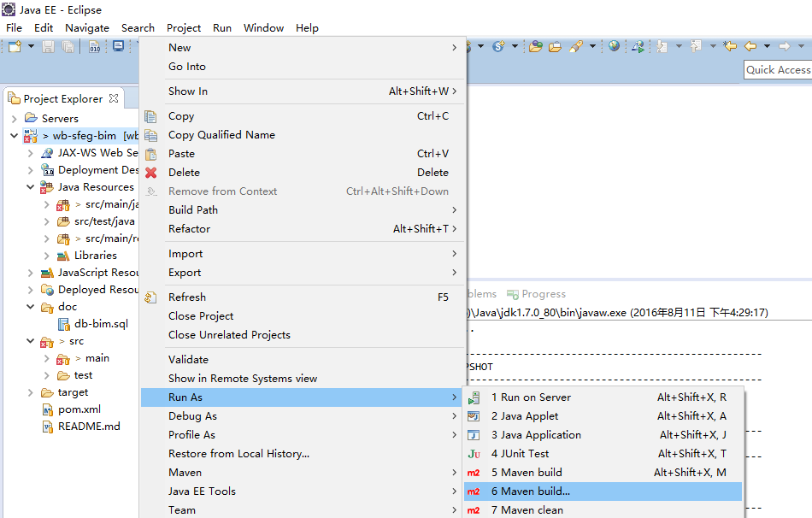Expand the target folder node
The height and width of the screenshot is (518, 812).
(x=31, y=392)
